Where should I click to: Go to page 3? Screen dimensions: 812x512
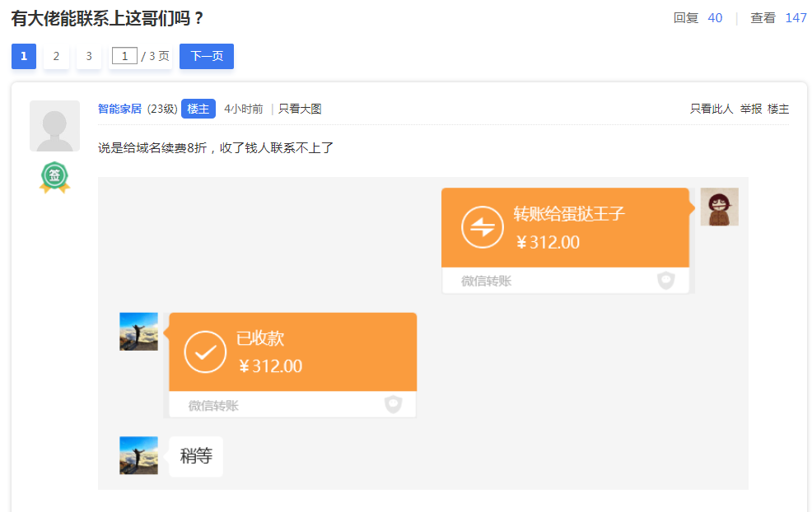[x=89, y=57]
